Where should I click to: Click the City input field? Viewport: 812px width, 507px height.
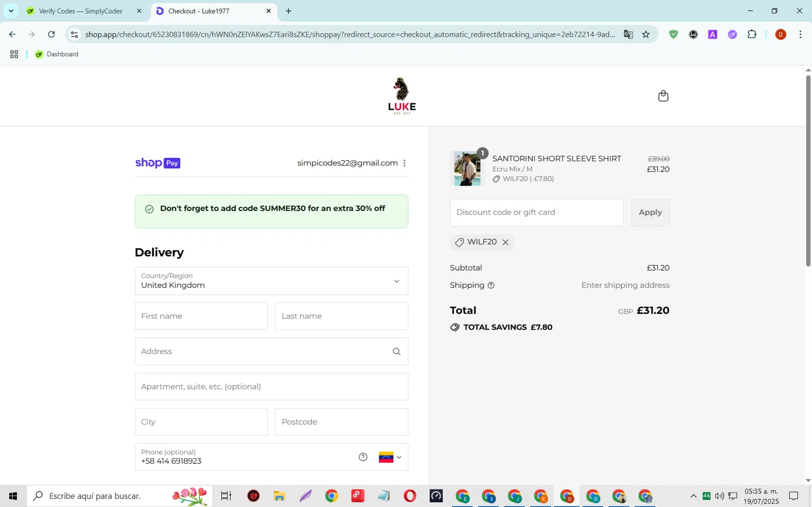201,422
